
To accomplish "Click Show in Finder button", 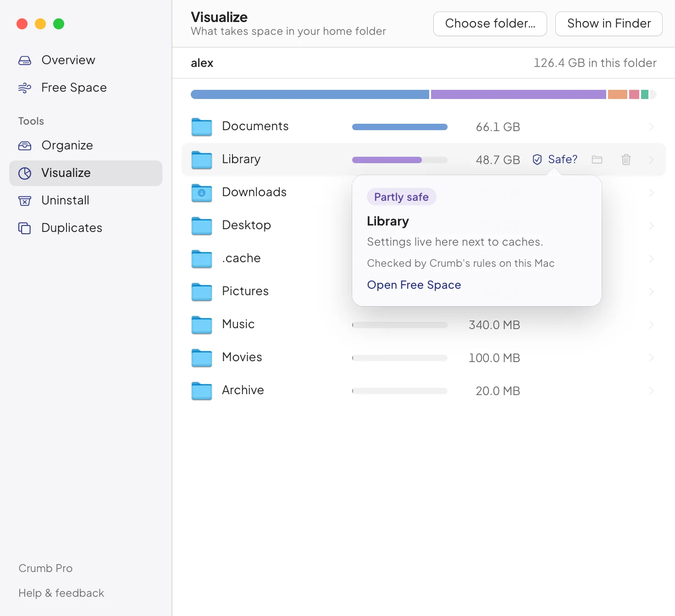I will coord(609,24).
